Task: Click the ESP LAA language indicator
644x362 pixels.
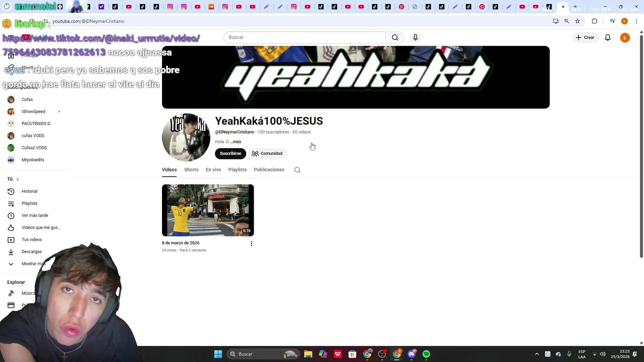Action: [582, 354]
